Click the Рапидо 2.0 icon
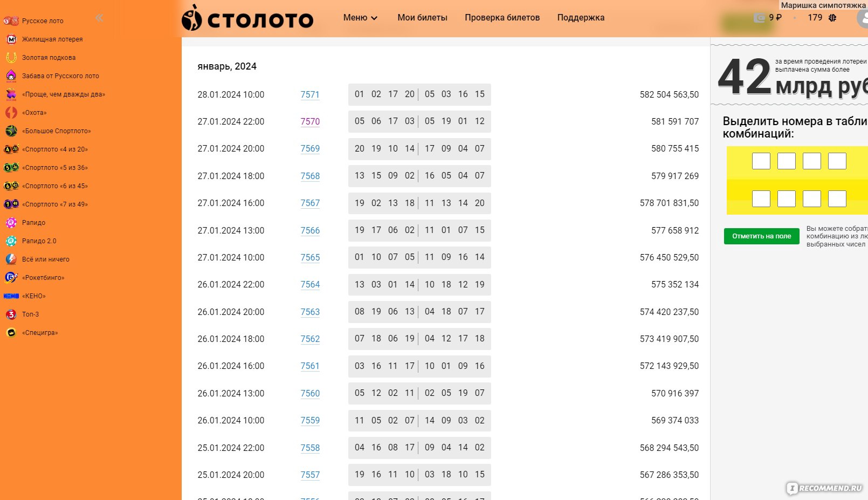The width and height of the screenshot is (868, 500). (11, 241)
